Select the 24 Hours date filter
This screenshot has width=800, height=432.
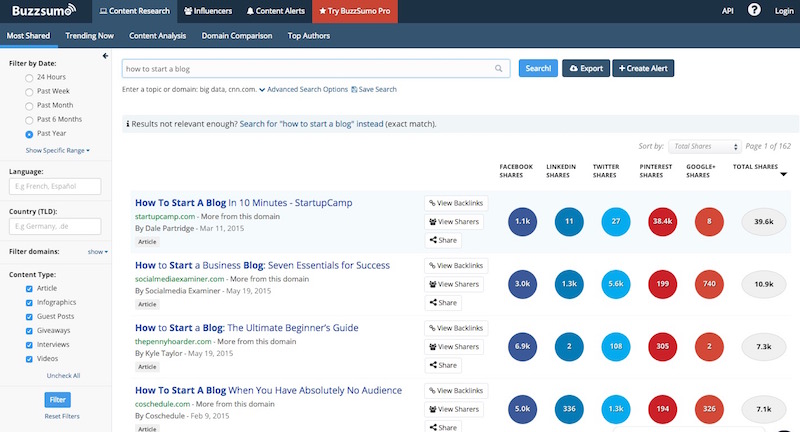pos(28,77)
